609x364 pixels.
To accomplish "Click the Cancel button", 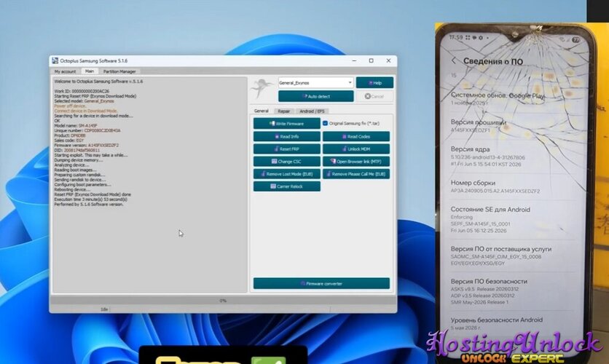I will click(x=374, y=96).
